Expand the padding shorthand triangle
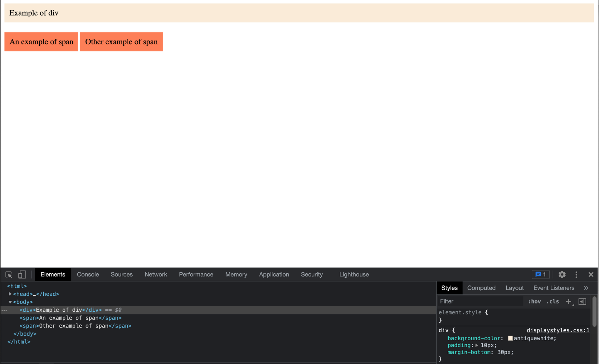The height and width of the screenshot is (364, 599). click(x=477, y=345)
